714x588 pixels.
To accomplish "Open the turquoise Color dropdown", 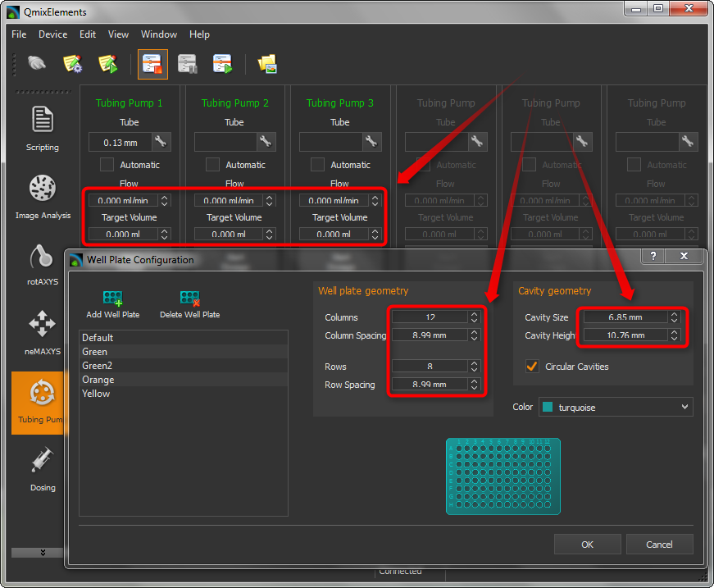I will coord(615,407).
